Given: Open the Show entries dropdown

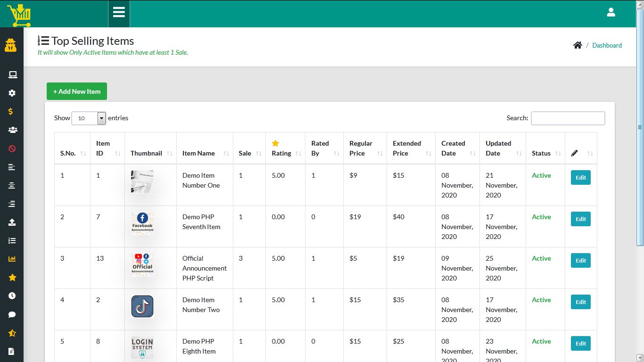Looking at the screenshot, I should click(89, 118).
